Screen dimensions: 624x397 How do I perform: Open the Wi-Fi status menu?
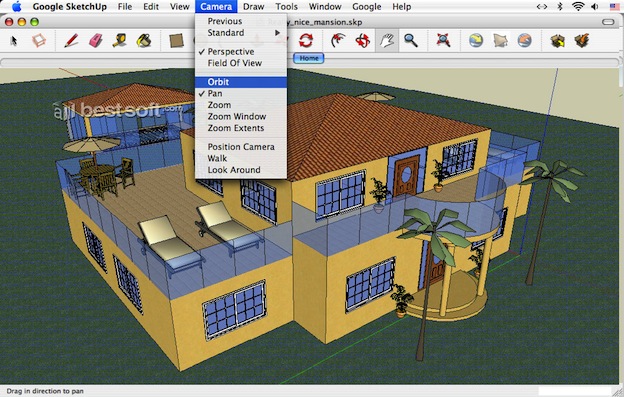point(577,6)
